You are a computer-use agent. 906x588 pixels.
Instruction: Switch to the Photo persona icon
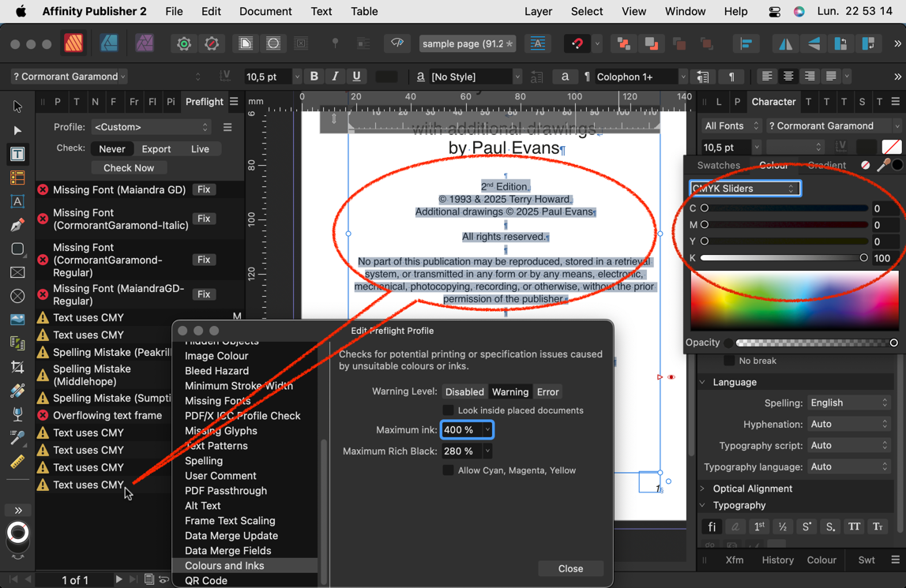point(145,43)
